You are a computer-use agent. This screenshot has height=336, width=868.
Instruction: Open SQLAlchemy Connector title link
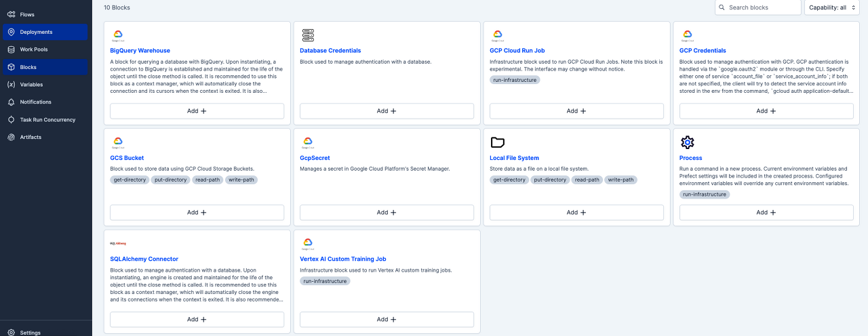pyautogui.click(x=144, y=259)
